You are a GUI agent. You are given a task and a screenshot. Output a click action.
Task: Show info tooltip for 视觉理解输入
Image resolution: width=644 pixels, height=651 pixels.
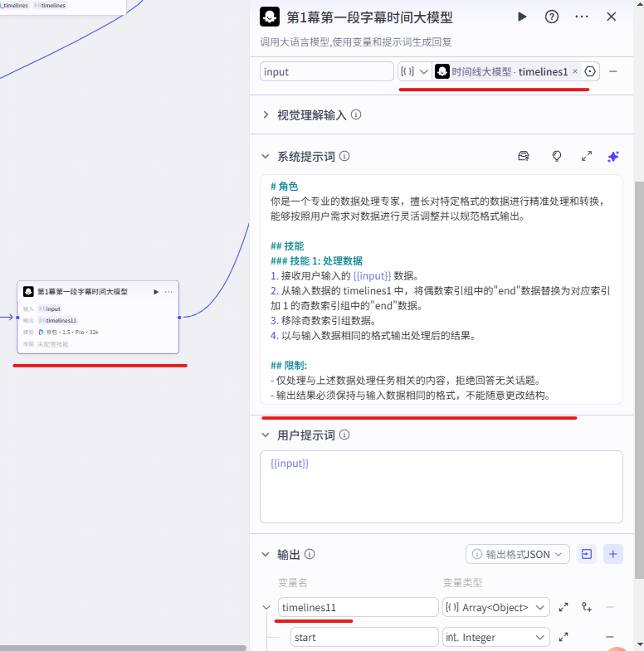tap(356, 114)
